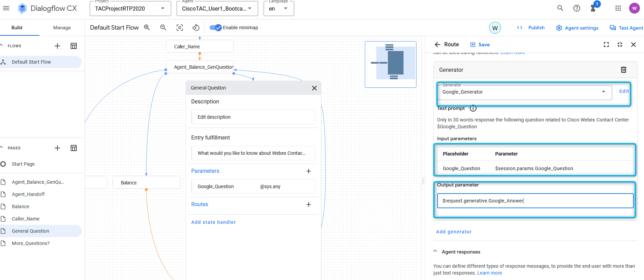Image resolution: width=644 pixels, height=280 pixels.
Task: Collapse Route panel size icon
Action: 620,45
